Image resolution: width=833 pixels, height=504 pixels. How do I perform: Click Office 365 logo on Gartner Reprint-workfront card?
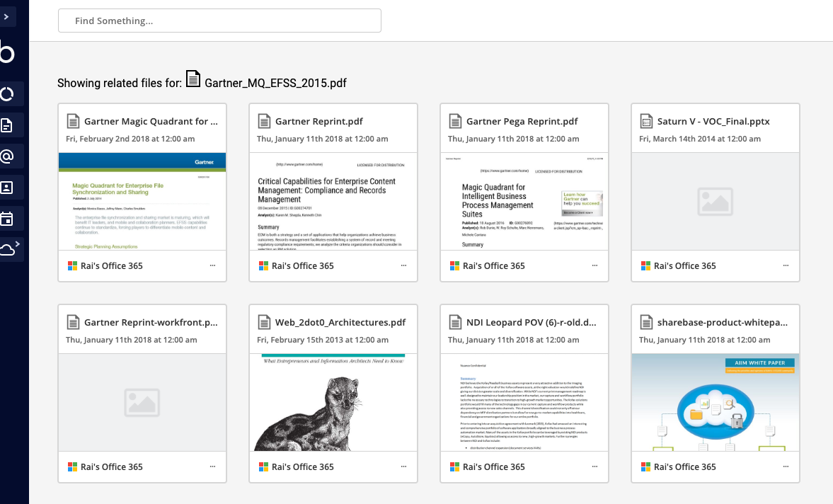pyautogui.click(x=72, y=466)
